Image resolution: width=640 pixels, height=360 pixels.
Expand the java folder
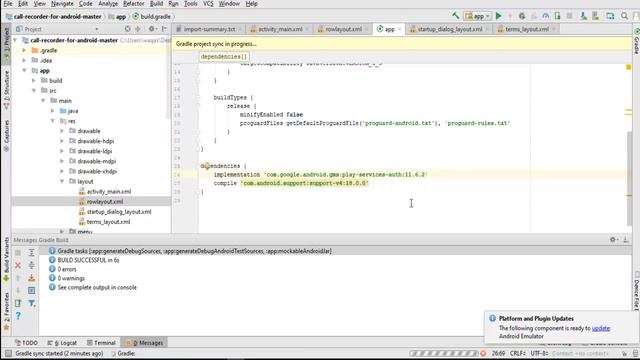[x=53, y=111]
